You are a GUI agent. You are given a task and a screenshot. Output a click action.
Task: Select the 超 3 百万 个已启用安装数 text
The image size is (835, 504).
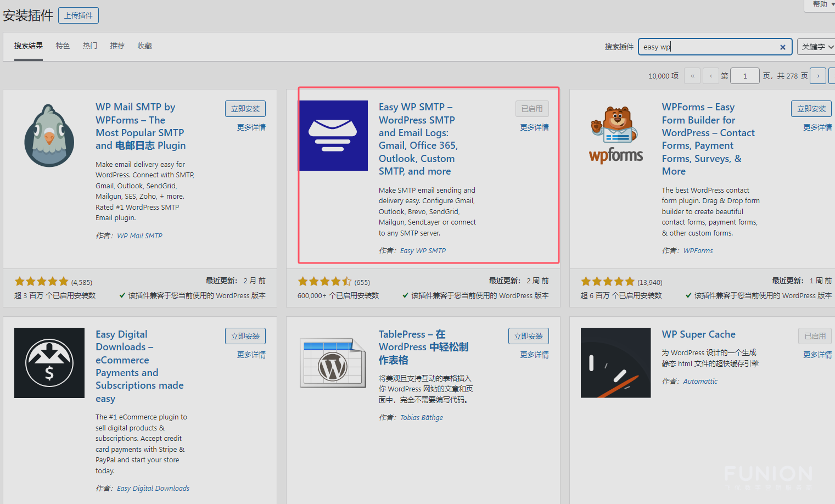[55, 295]
